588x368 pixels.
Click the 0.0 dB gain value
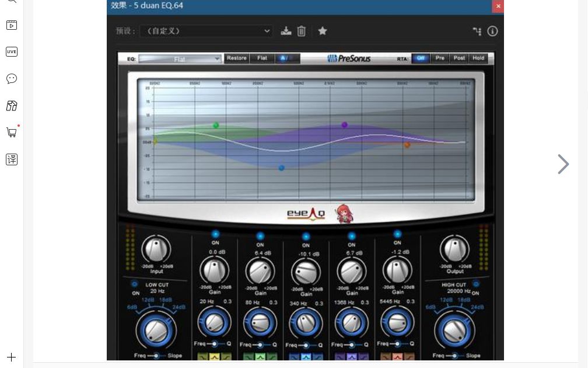tap(217, 252)
